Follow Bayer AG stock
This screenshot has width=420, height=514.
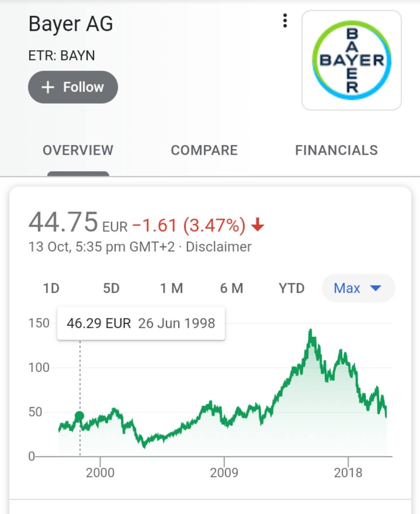(73, 87)
